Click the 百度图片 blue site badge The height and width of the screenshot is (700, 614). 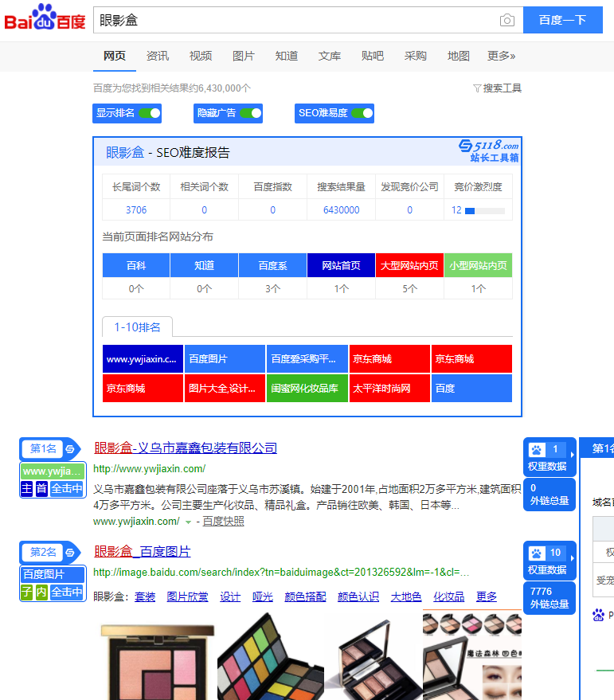53,574
